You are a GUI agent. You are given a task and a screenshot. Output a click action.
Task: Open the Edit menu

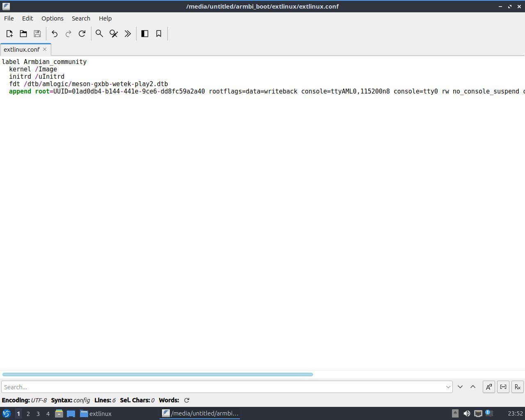tap(27, 18)
